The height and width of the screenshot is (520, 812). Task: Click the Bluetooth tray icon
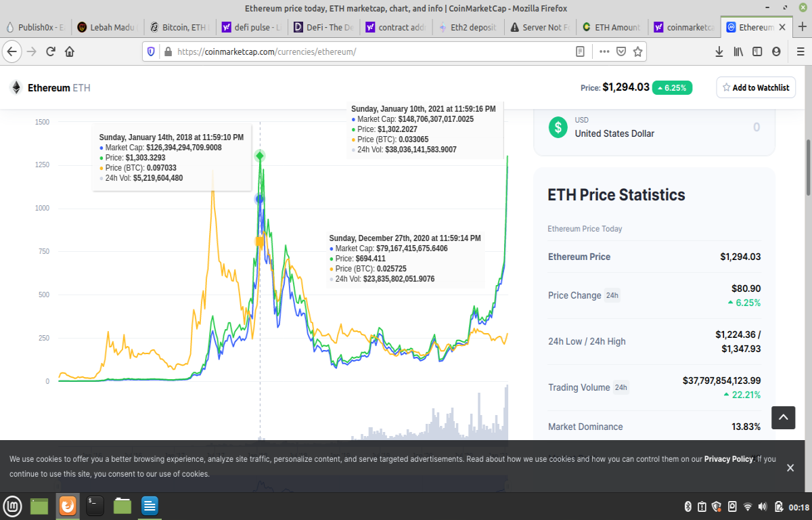pos(687,506)
